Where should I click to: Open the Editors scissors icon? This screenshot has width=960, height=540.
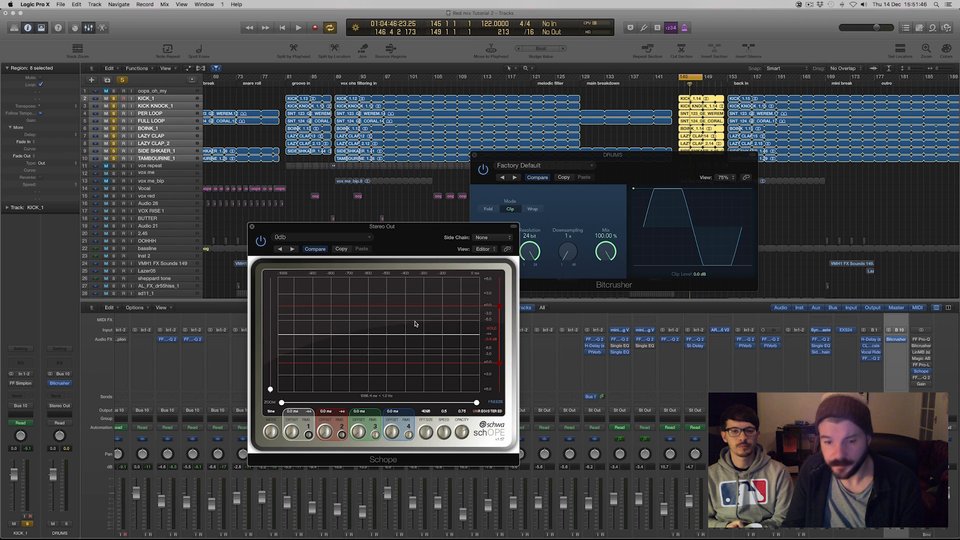(x=102, y=28)
